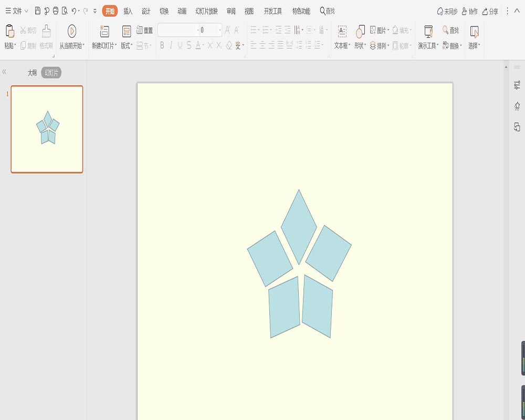Open the Text Box tool icon
The image size is (525, 420).
342,31
